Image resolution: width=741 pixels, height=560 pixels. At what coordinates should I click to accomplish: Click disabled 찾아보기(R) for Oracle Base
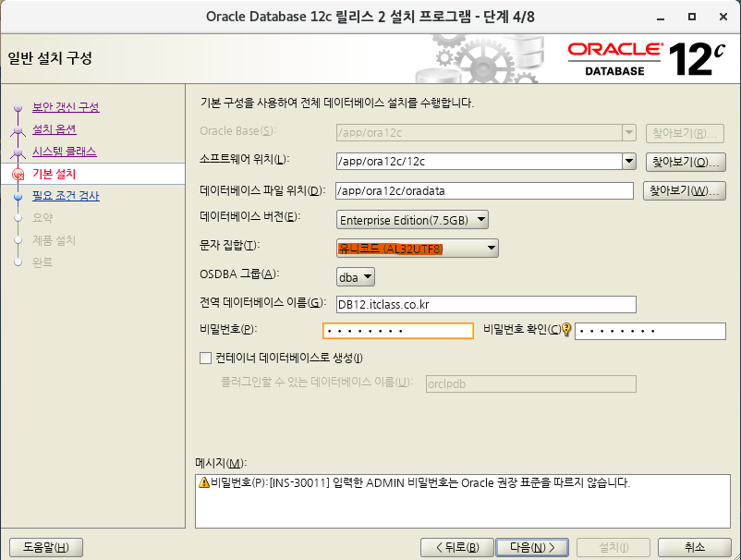(x=685, y=133)
